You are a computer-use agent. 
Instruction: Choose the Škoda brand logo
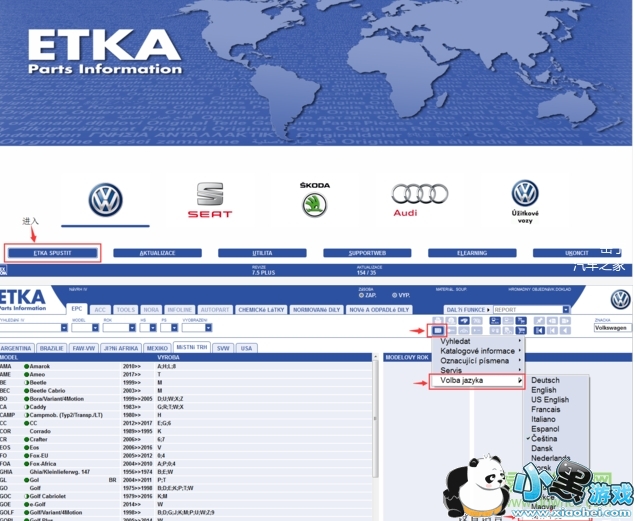click(x=315, y=200)
